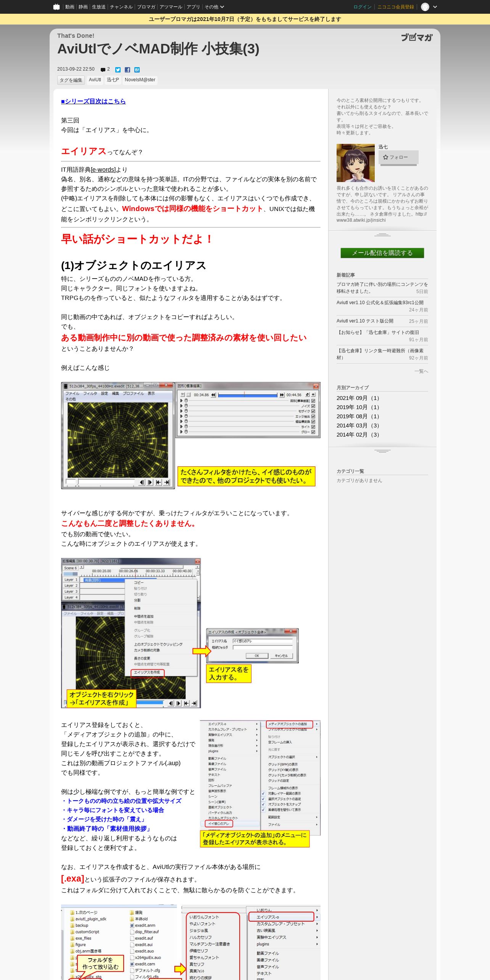Screen dimensions: 490x980
Task: Click the Niconico TV logo icon
Action: pyautogui.click(x=56, y=7)
